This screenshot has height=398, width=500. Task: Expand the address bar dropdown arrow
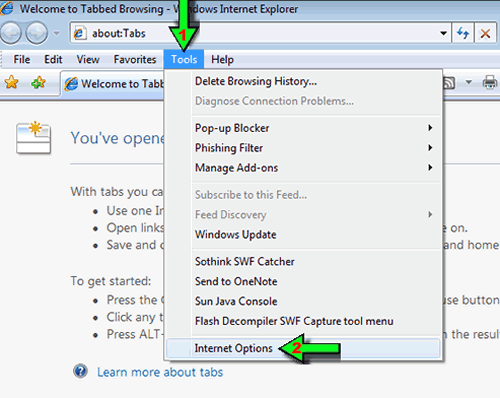coord(443,33)
